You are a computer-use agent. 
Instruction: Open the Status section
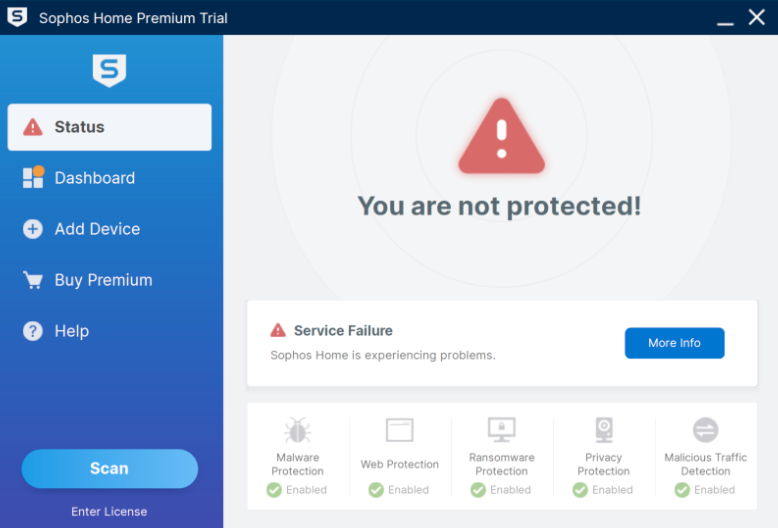pos(109,127)
